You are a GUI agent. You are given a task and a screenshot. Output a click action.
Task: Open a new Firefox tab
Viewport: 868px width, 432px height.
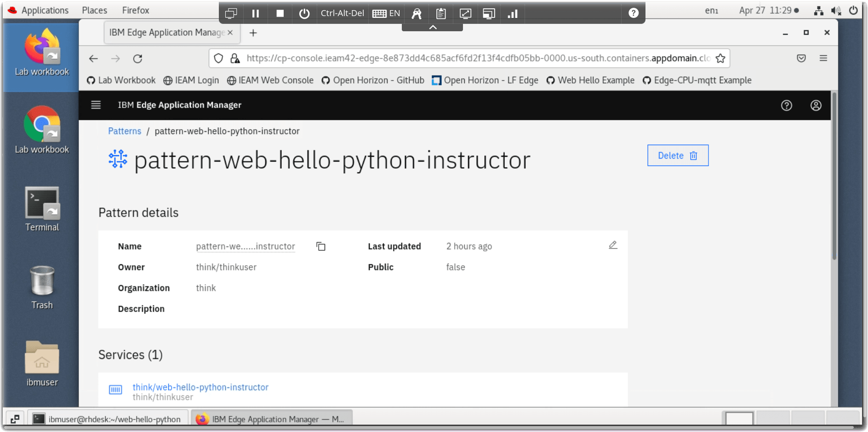point(253,33)
